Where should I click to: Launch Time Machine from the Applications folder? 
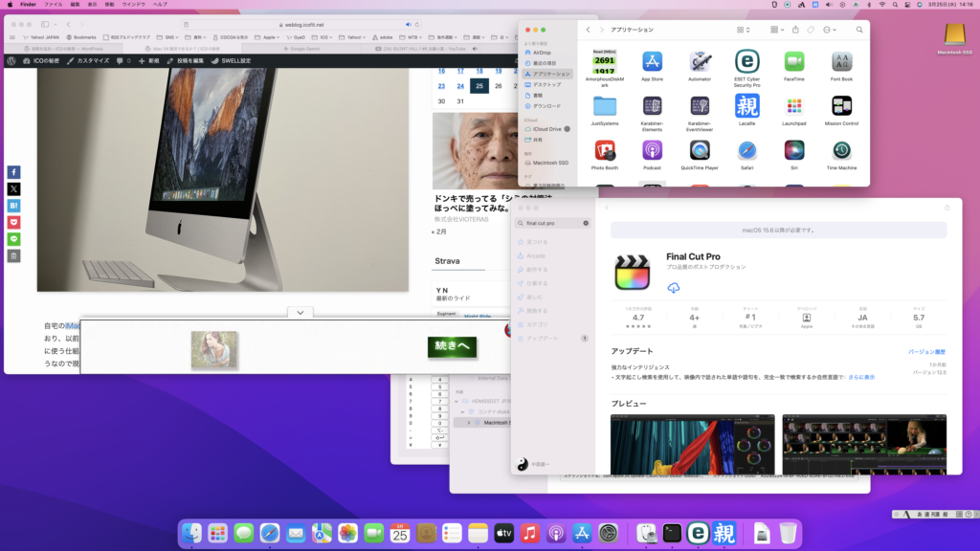click(841, 150)
